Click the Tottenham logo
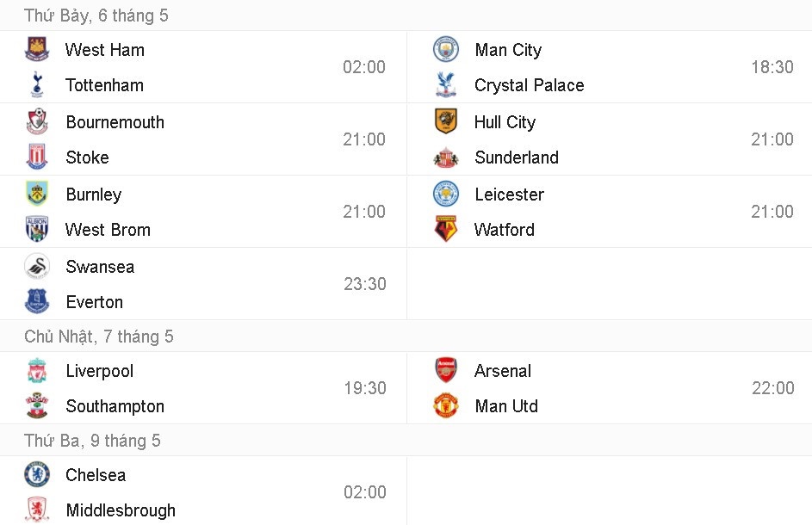 point(36,85)
